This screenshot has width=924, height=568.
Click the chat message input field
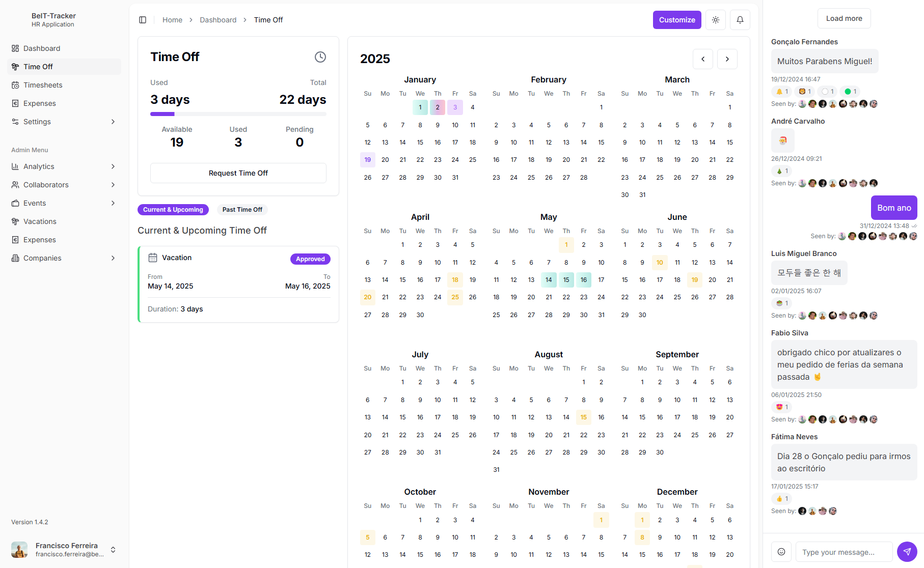tap(844, 552)
